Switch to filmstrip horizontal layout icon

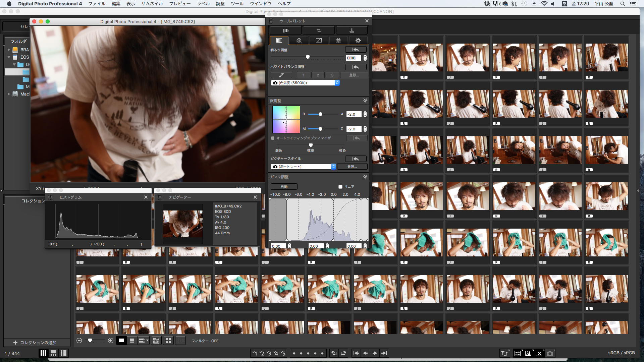click(53, 353)
